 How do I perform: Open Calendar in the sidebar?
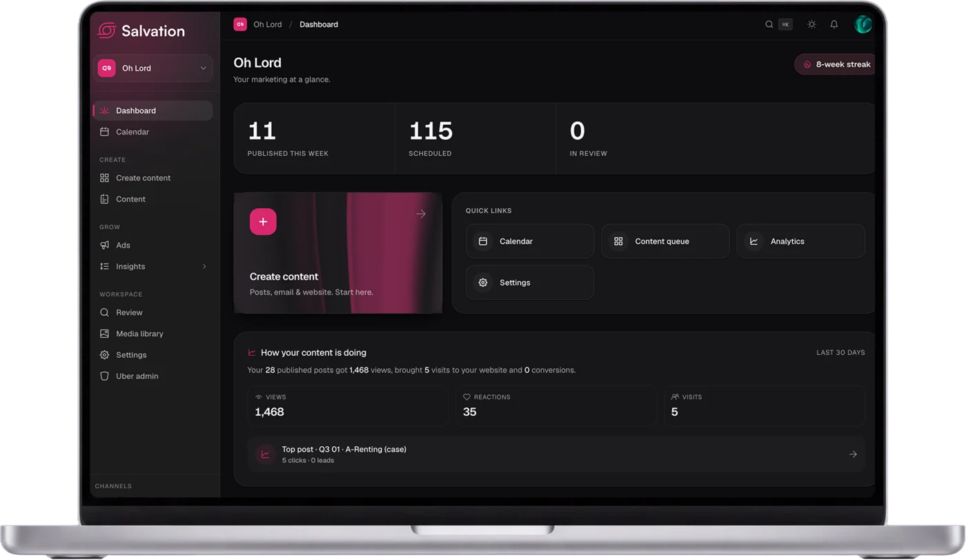(x=153, y=132)
